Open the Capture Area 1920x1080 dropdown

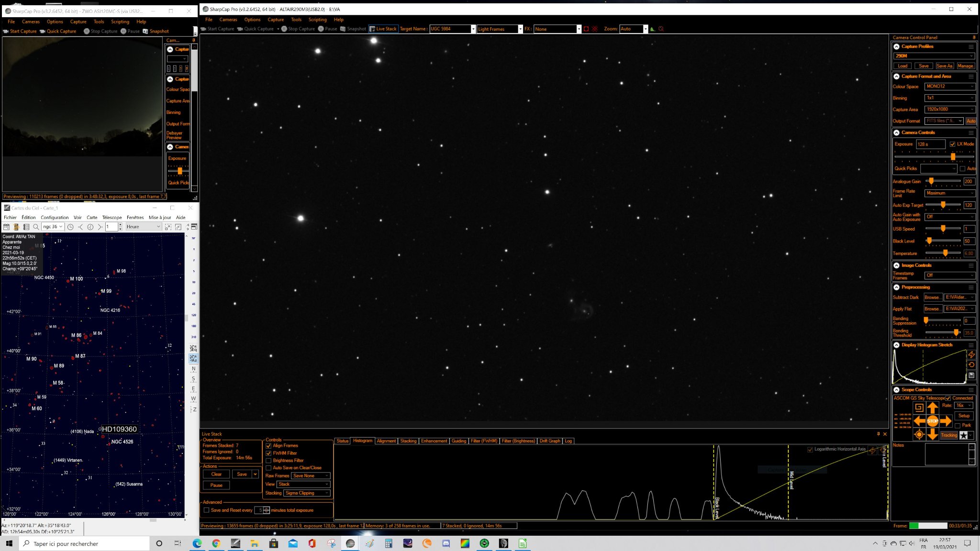(949, 110)
